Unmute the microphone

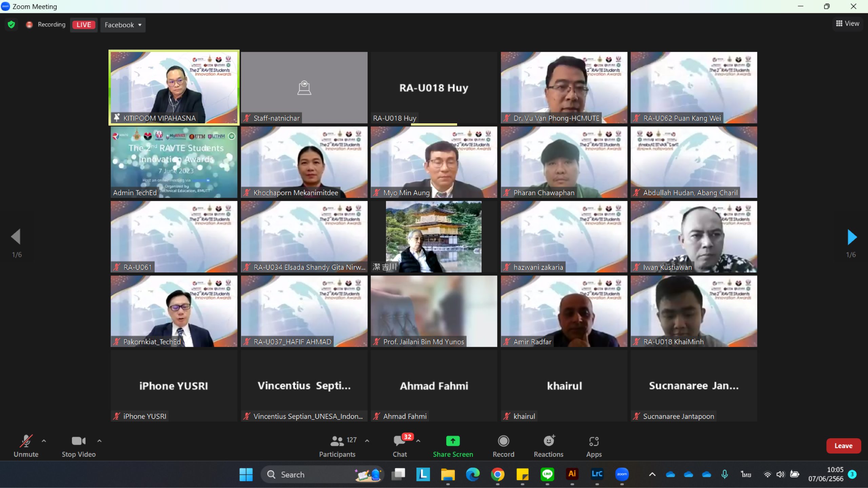click(x=26, y=446)
